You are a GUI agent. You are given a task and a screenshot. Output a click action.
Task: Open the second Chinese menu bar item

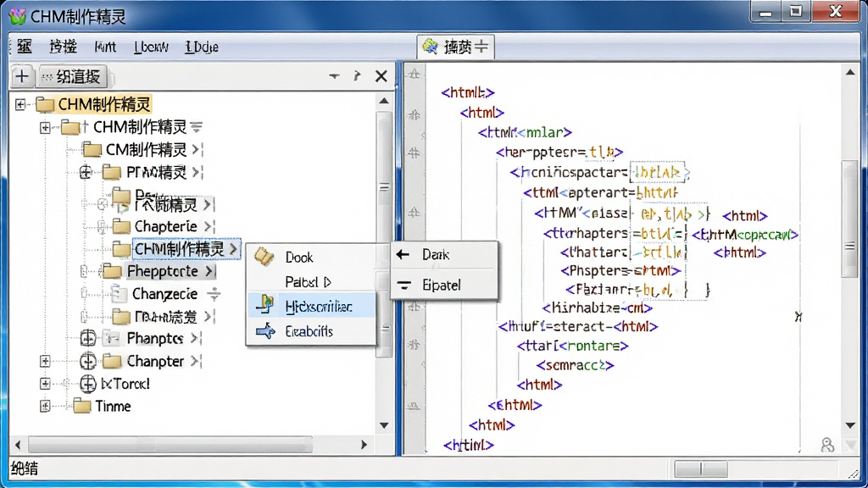tap(63, 47)
